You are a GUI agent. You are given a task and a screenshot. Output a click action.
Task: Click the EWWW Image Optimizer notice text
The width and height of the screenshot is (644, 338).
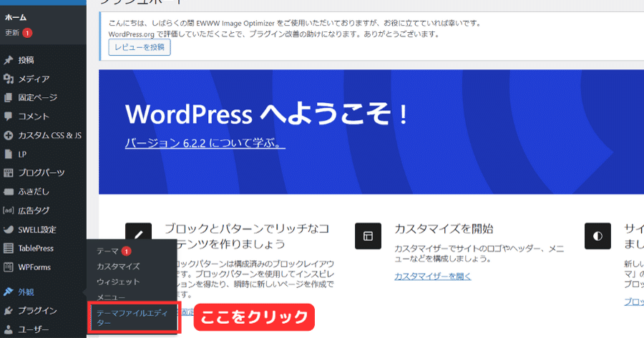pyautogui.click(x=295, y=24)
